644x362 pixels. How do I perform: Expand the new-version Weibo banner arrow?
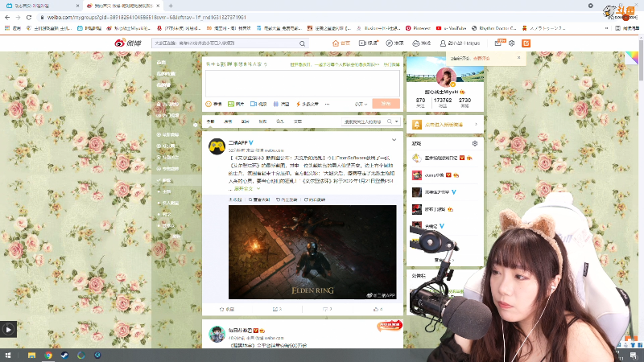pos(476,125)
